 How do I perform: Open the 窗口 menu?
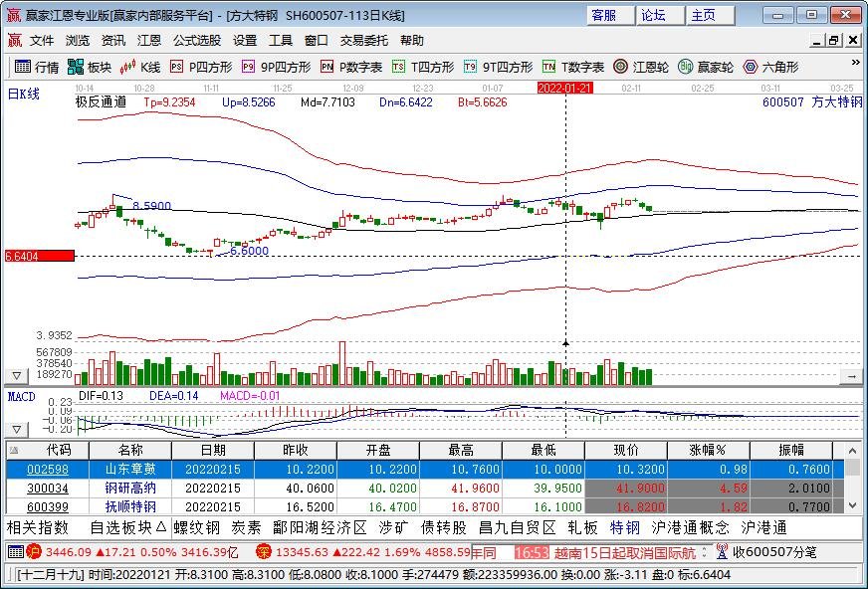[317, 41]
